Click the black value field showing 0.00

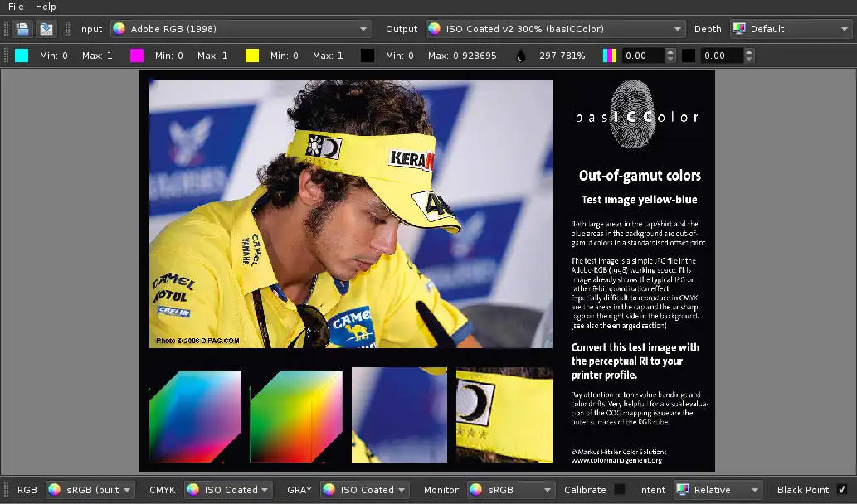tap(722, 56)
